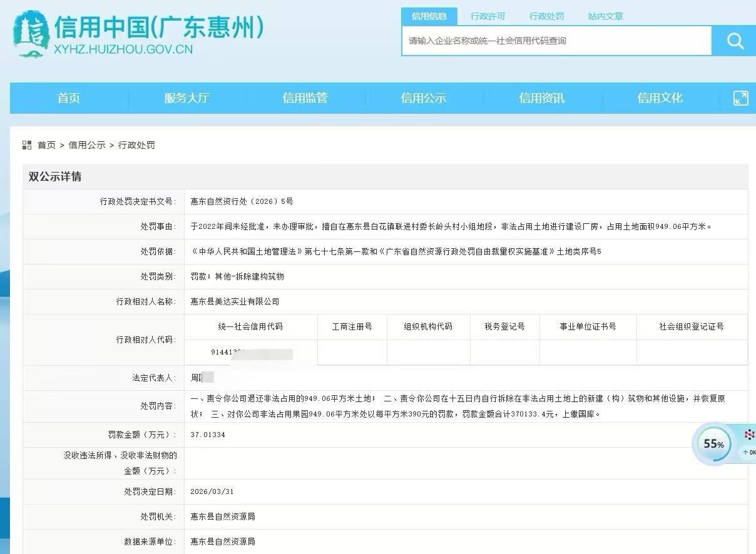
Task: Open the 信用公示 navigation menu item
Action: [x=423, y=98]
